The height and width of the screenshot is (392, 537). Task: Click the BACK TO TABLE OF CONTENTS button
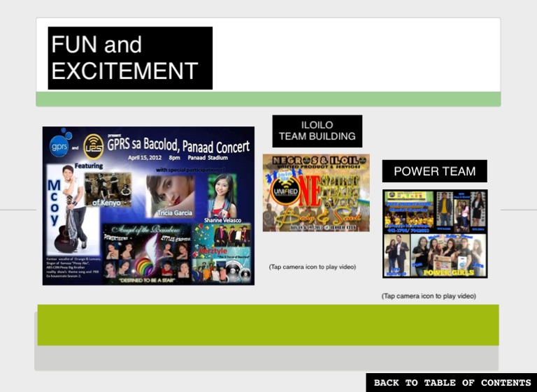point(452,382)
